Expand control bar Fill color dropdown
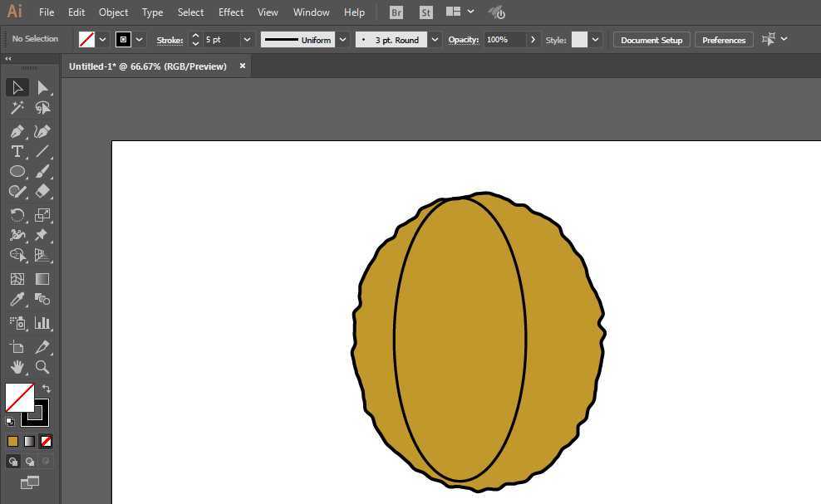The height and width of the screenshot is (504, 821). click(103, 39)
